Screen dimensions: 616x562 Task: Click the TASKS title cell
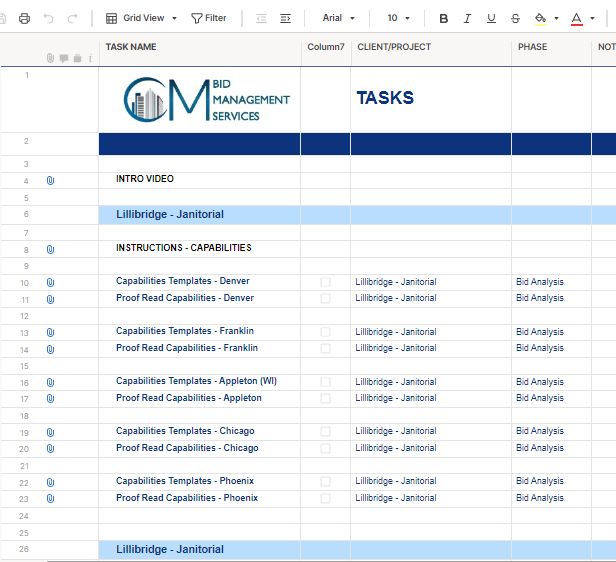(x=431, y=100)
